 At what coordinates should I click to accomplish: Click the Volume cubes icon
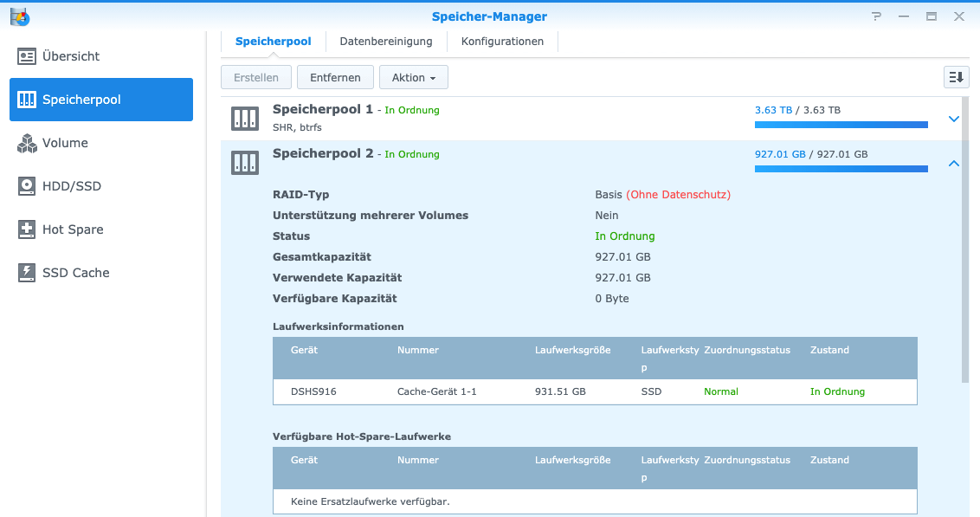click(26, 143)
